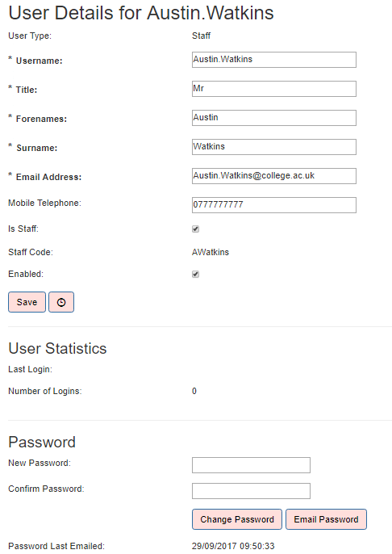
Task: Focus the New Password field
Action: 251,465
